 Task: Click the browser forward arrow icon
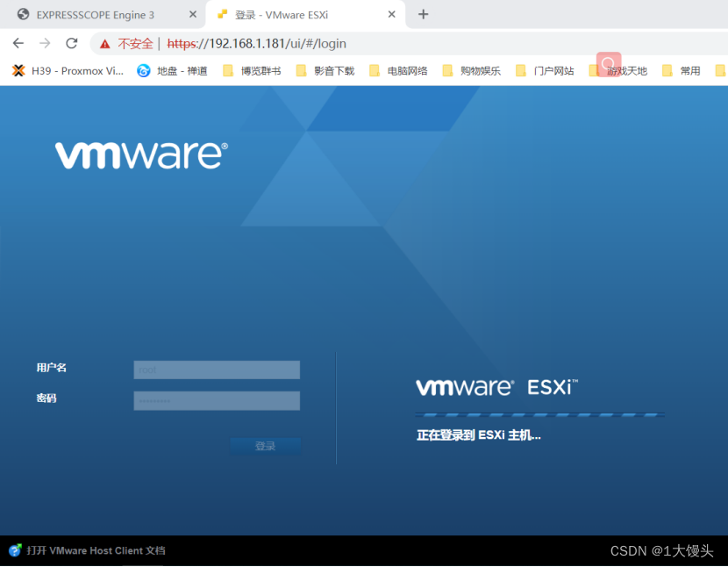click(x=45, y=42)
